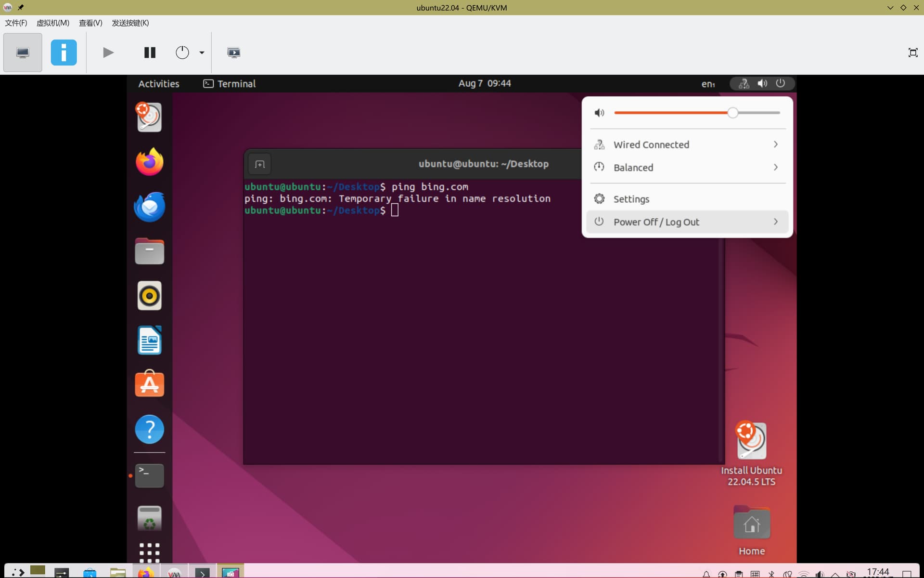Screen dimensions: 924x578
Task: Open the 虚拟机(M) menu
Action: (x=53, y=23)
